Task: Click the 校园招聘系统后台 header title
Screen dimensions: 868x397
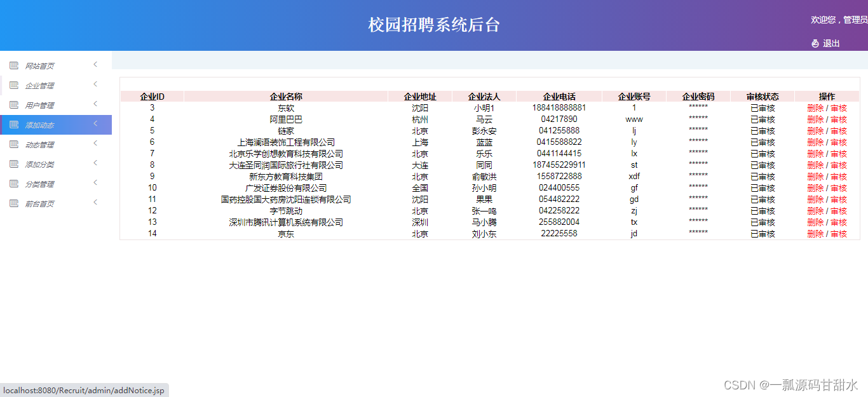Action: (434, 25)
